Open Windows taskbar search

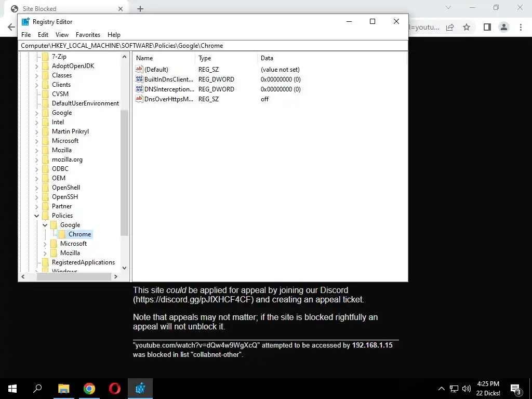37,389
